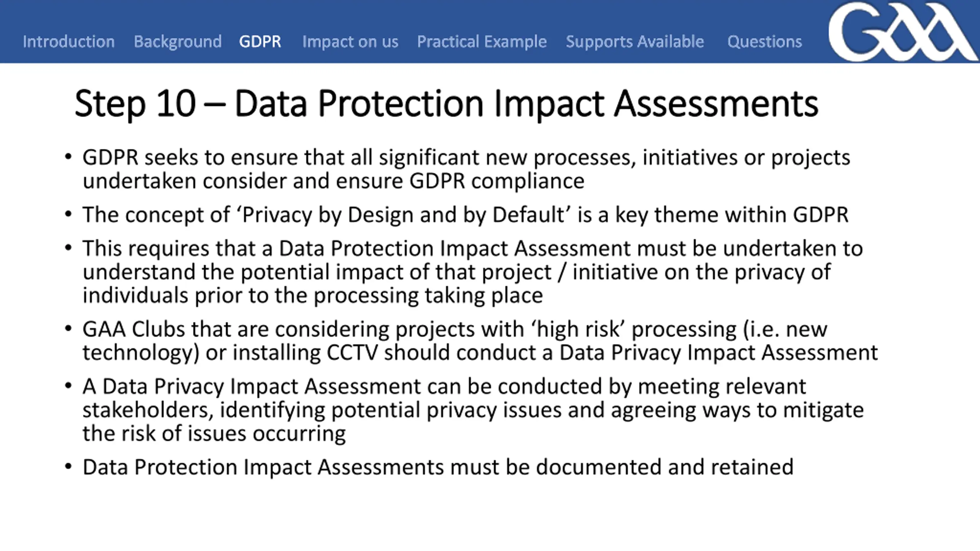Go to the Background section tab
980x551 pixels.
click(x=178, y=41)
